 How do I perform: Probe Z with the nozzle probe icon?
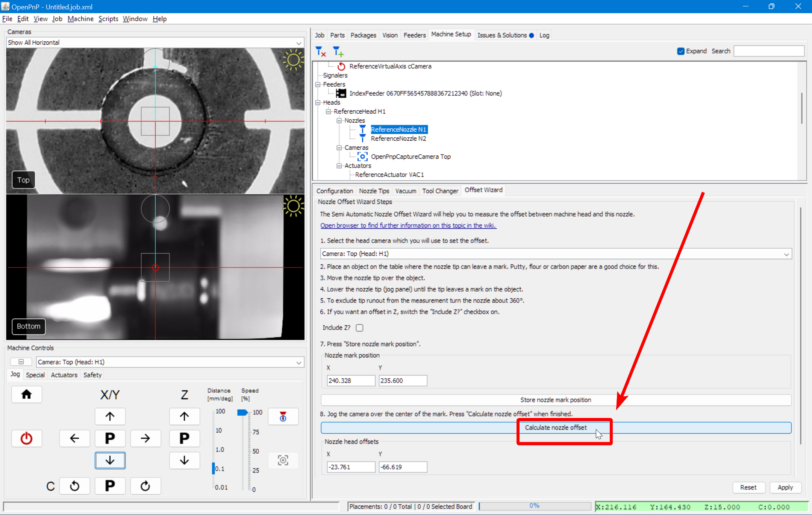click(x=283, y=416)
